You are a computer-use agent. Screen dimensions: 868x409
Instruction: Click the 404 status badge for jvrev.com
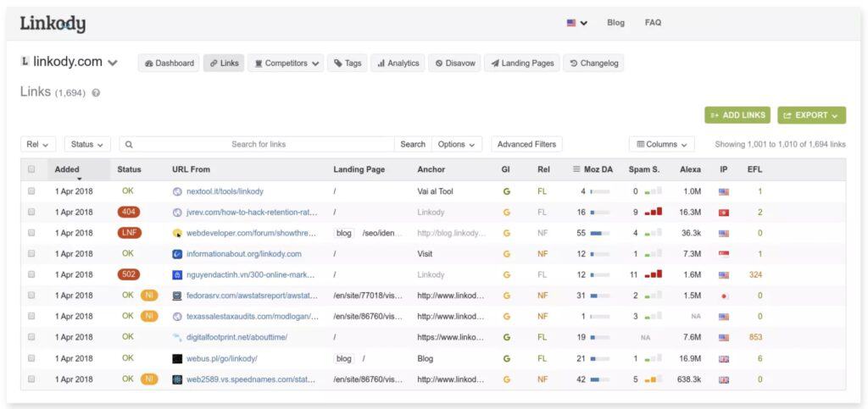tap(130, 213)
